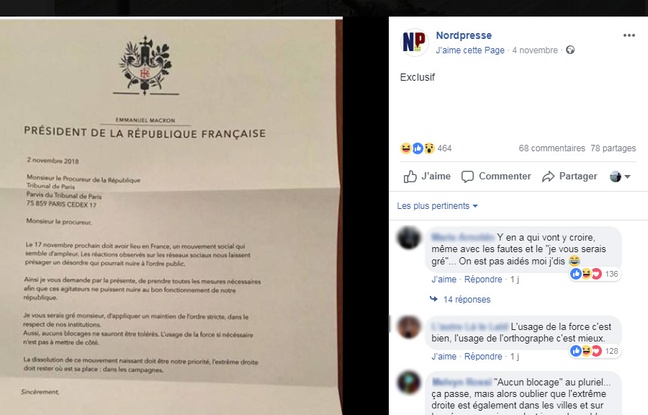Click the Nordpresse page name link
Screen dimensions: 648x415
464,36
